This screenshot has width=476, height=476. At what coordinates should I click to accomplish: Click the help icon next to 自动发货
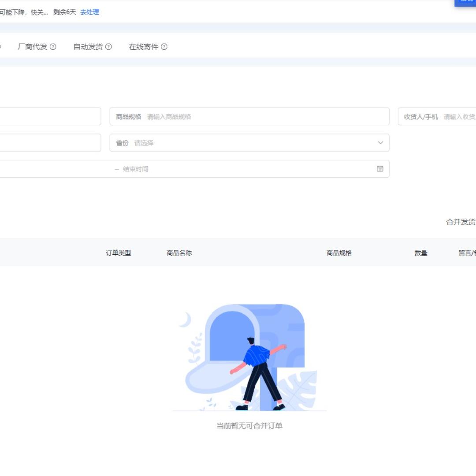coord(108,47)
